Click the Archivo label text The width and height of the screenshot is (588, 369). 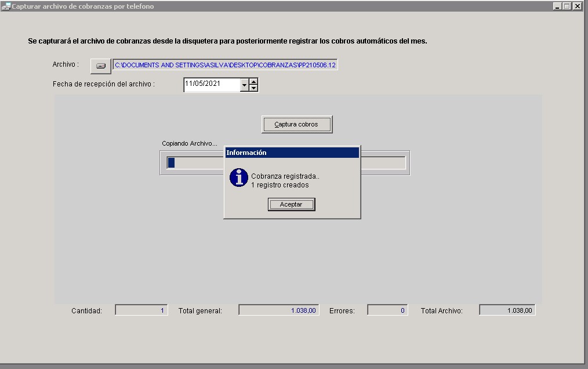coord(65,64)
